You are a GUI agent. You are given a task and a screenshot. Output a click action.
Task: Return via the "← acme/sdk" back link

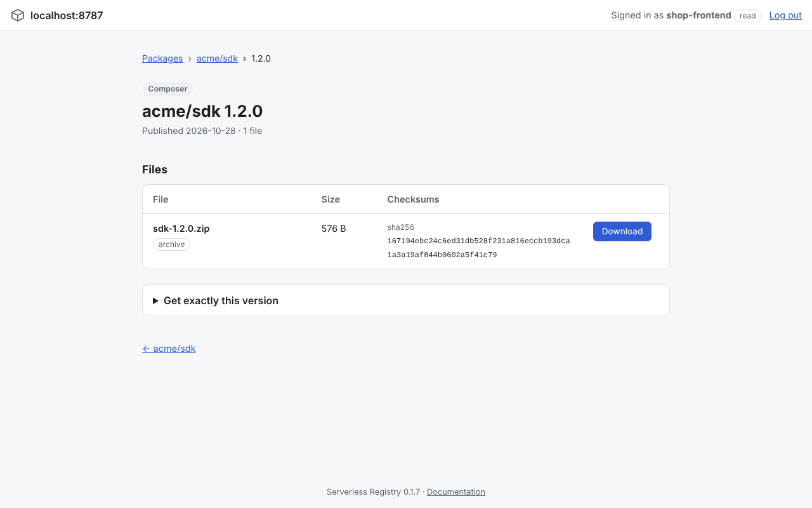(169, 349)
